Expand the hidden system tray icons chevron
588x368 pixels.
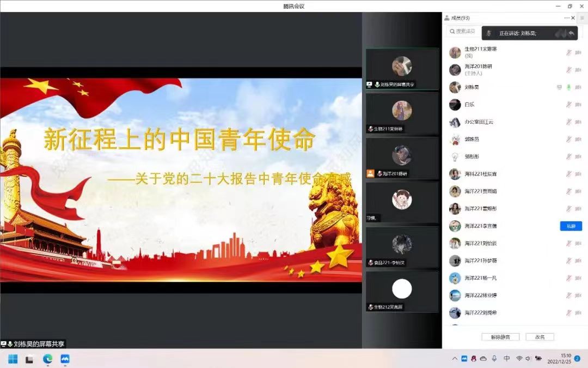pos(455,359)
